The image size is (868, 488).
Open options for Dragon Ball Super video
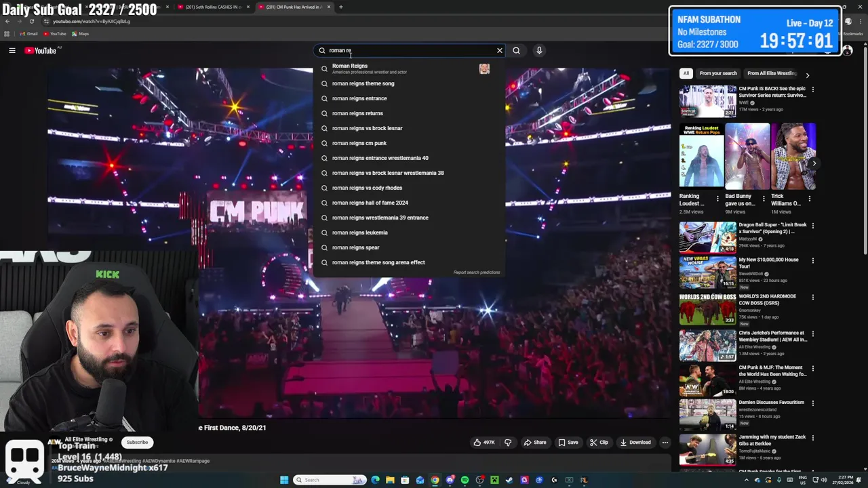(813, 226)
